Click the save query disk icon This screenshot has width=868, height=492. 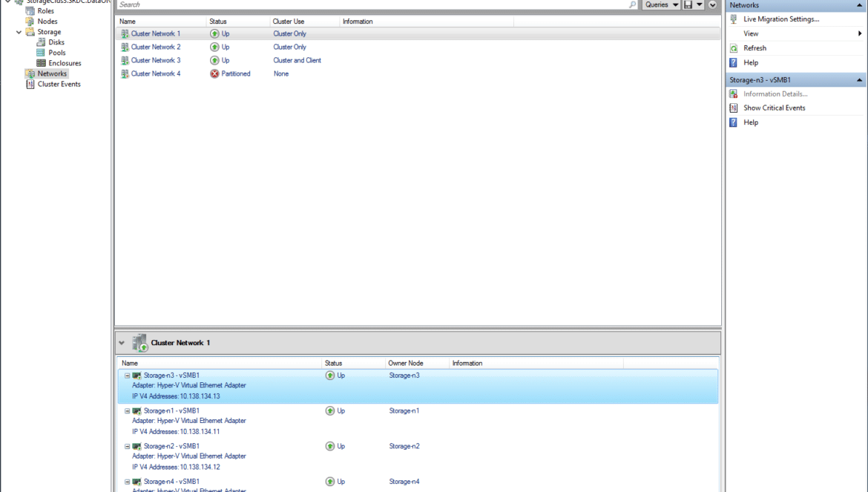point(688,4)
